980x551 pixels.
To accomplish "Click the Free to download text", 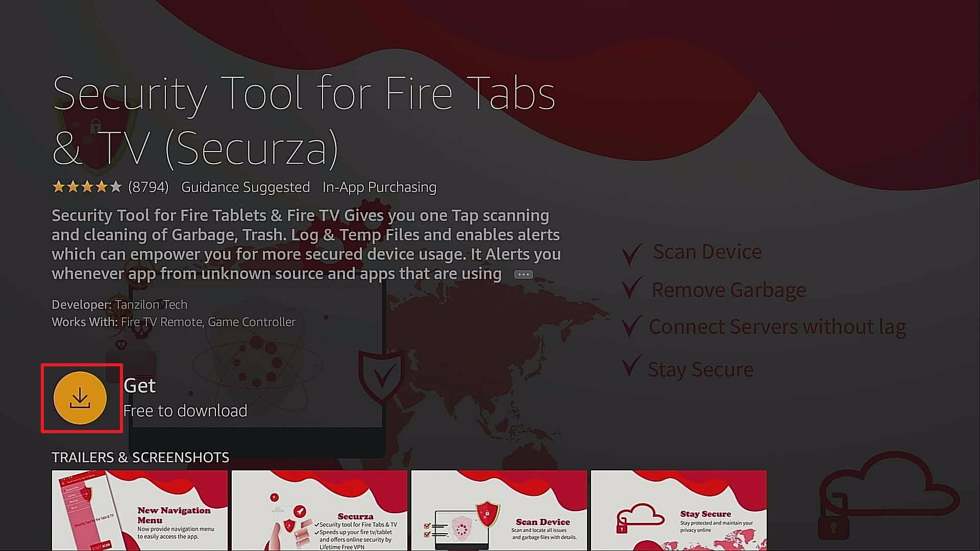I will pos(185,411).
